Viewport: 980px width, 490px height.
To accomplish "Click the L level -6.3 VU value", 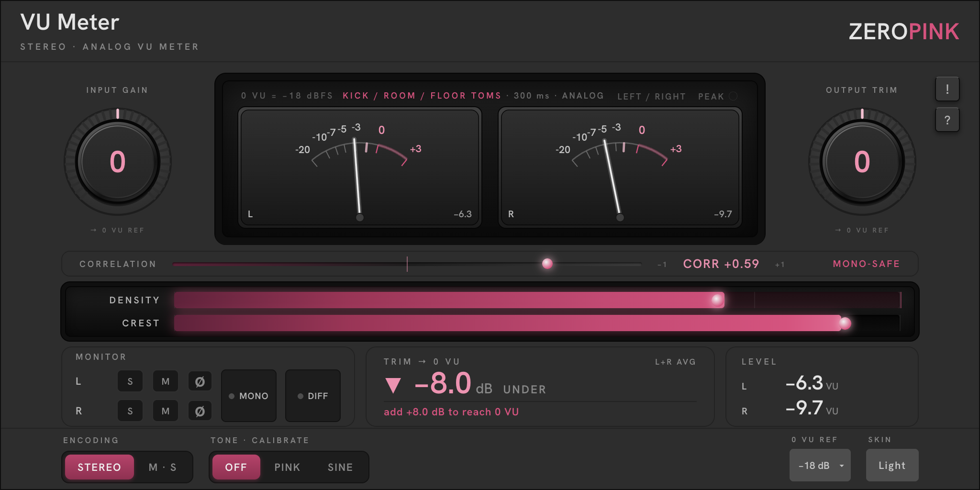I will [x=812, y=383].
